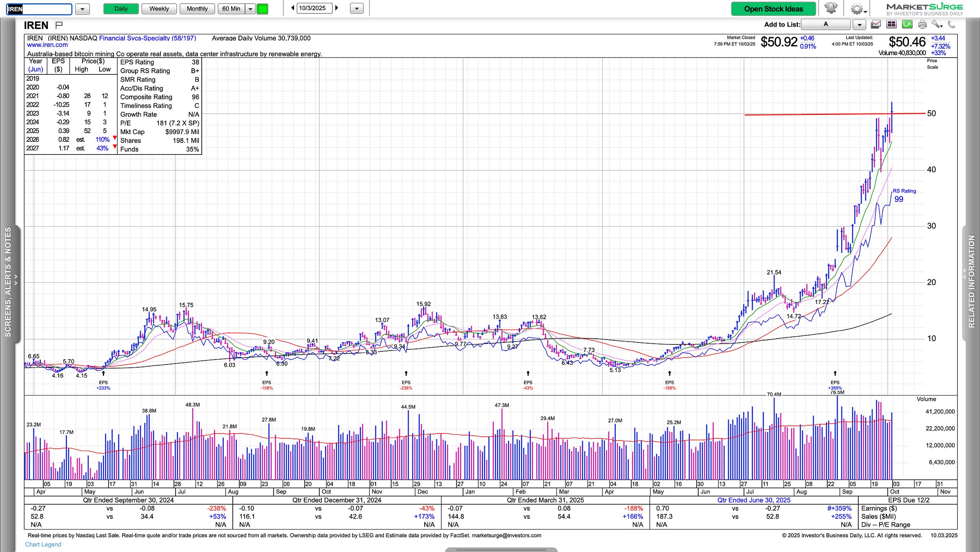
Task: Click the green pattern recognition icon
Action: coord(907,25)
